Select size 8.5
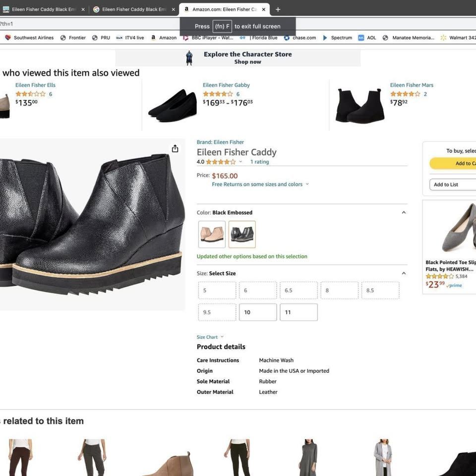Screen dimensions: 476x476 click(x=380, y=290)
